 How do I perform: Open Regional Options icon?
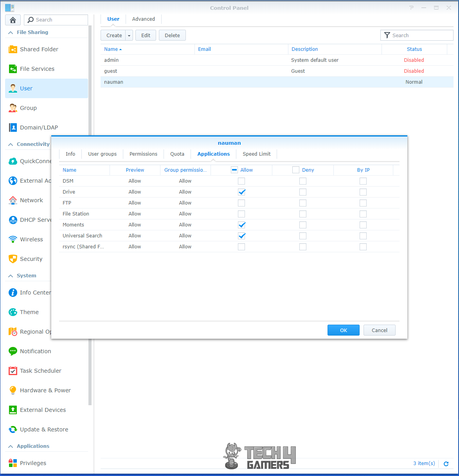click(x=13, y=332)
